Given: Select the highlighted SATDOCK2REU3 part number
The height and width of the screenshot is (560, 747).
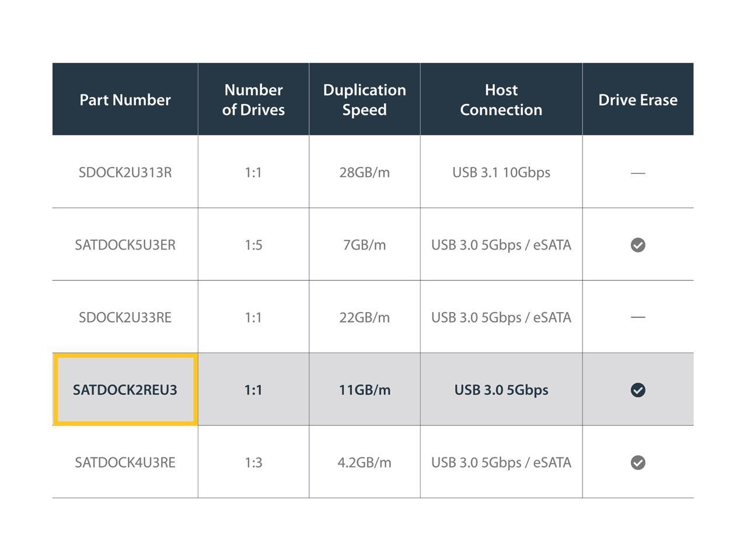Looking at the screenshot, I should (125, 390).
